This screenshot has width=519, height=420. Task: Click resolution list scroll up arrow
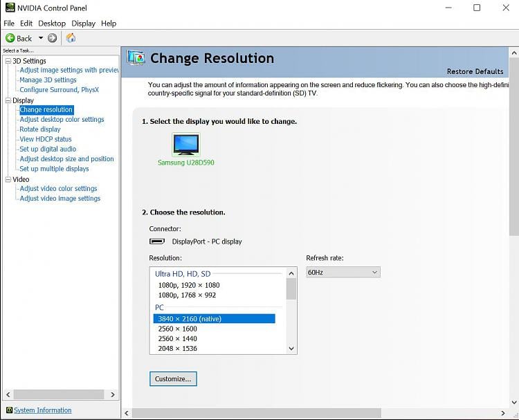291,273
